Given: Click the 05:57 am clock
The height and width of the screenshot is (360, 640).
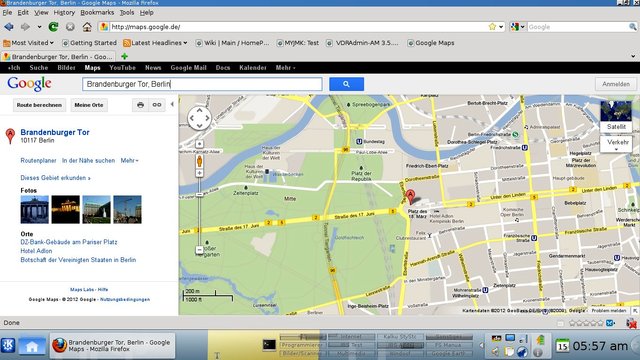Looking at the screenshot, I should (x=600, y=346).
